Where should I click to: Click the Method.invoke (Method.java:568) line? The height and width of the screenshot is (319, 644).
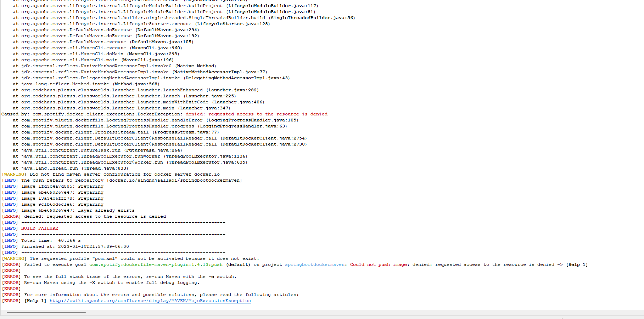86,84
